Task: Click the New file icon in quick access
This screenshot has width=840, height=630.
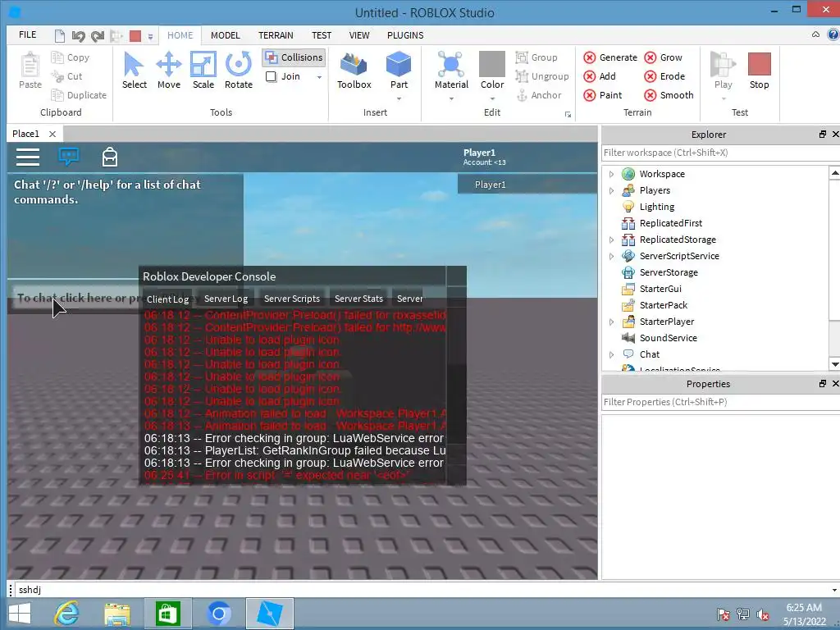Action: (x=59, y=36)
